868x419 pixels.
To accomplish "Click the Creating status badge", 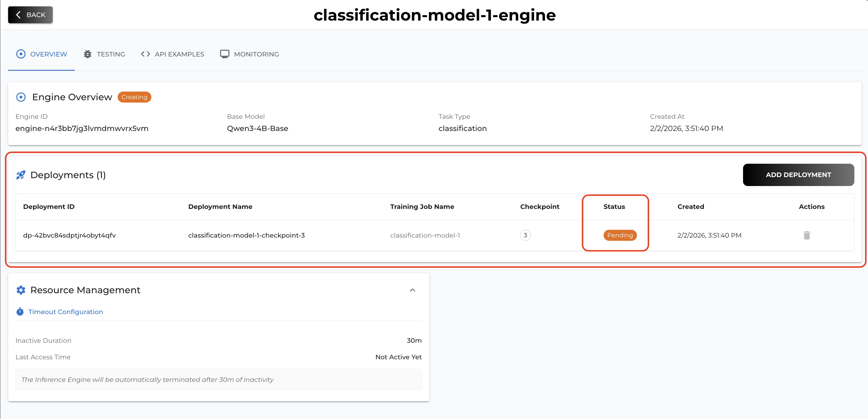I will coord(134,97).
